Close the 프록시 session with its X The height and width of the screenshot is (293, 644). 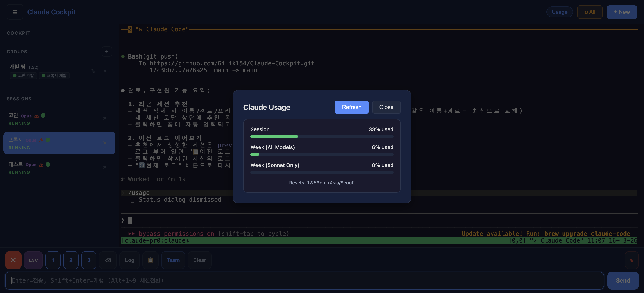[x=105, y=143]
